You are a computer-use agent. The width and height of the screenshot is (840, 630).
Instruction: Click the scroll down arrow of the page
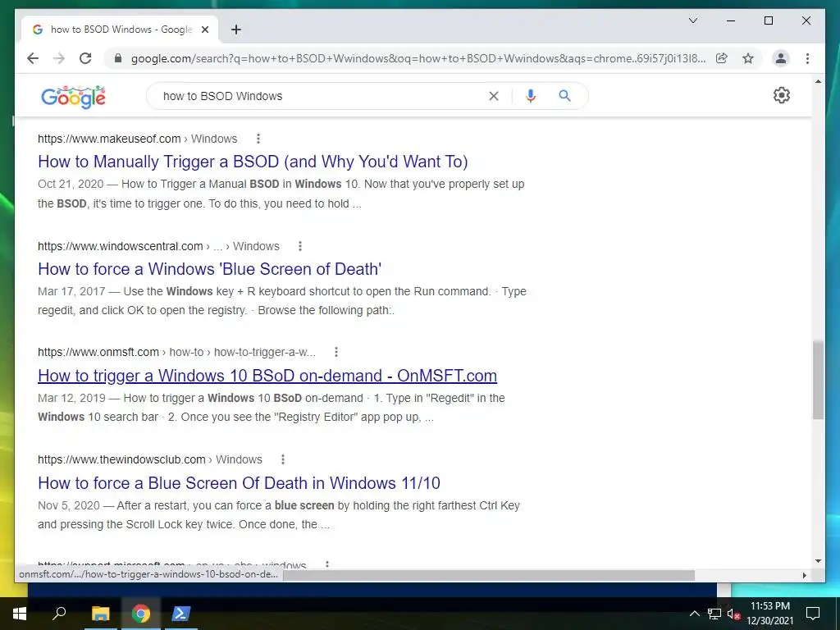coord(818,561)
